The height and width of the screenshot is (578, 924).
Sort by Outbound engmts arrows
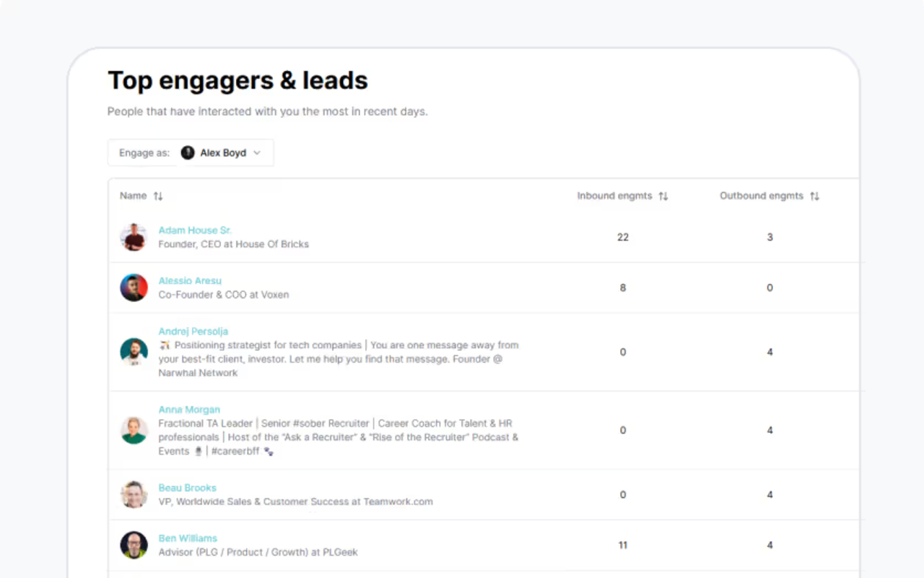click(814, 196)
